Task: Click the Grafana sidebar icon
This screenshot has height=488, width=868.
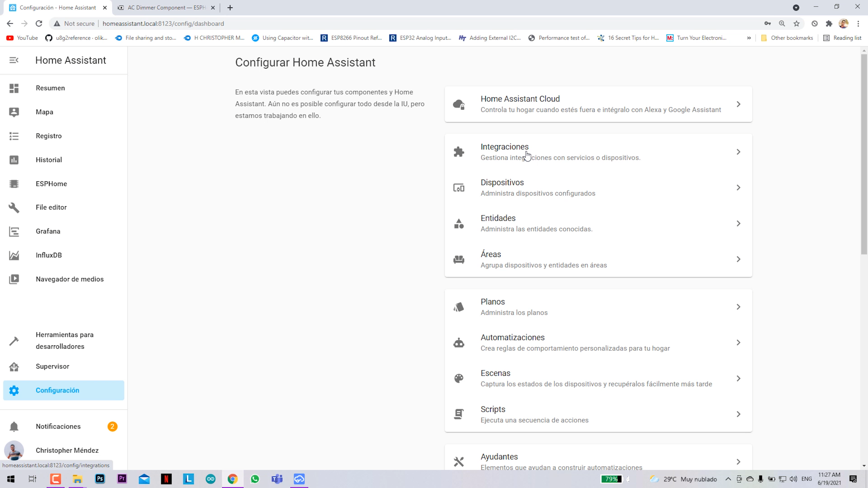Action: 14,231
